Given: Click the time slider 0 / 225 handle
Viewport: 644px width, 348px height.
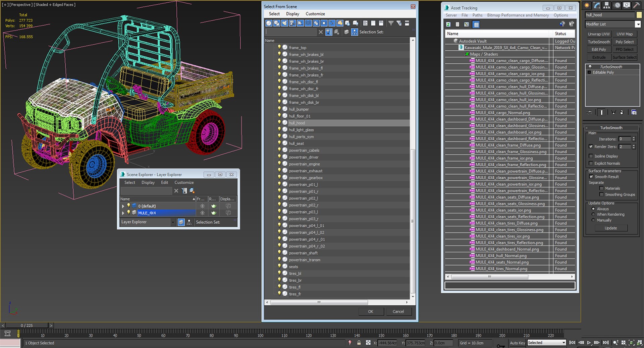Looking at the screenshot, I should (x=27, y=325).
